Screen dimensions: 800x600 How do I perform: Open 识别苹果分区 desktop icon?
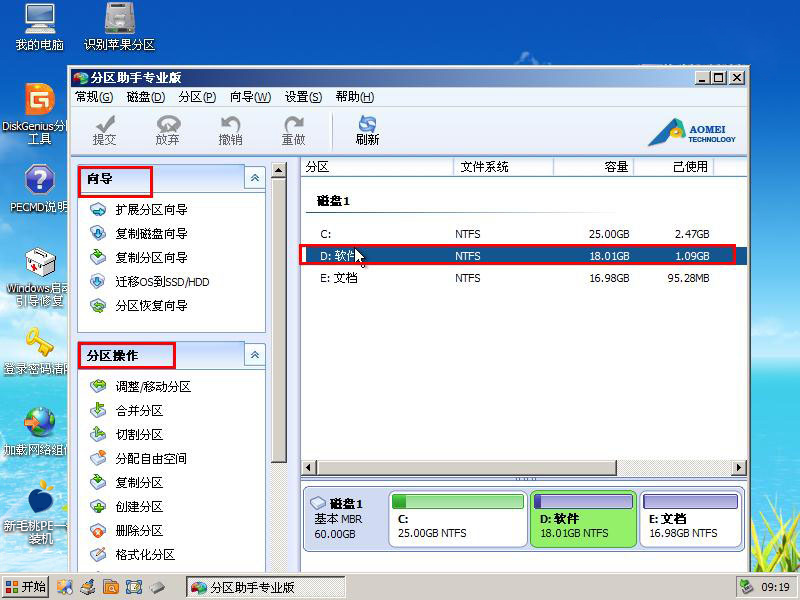119,27
